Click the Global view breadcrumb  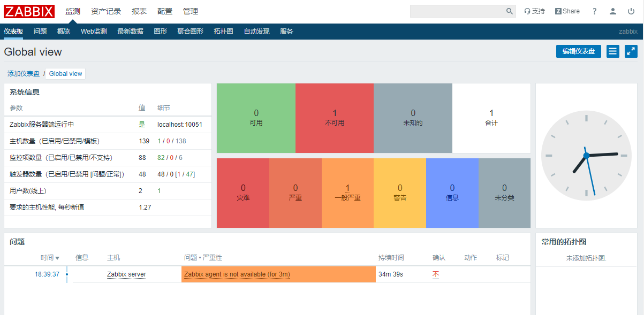tap(66, 74)
